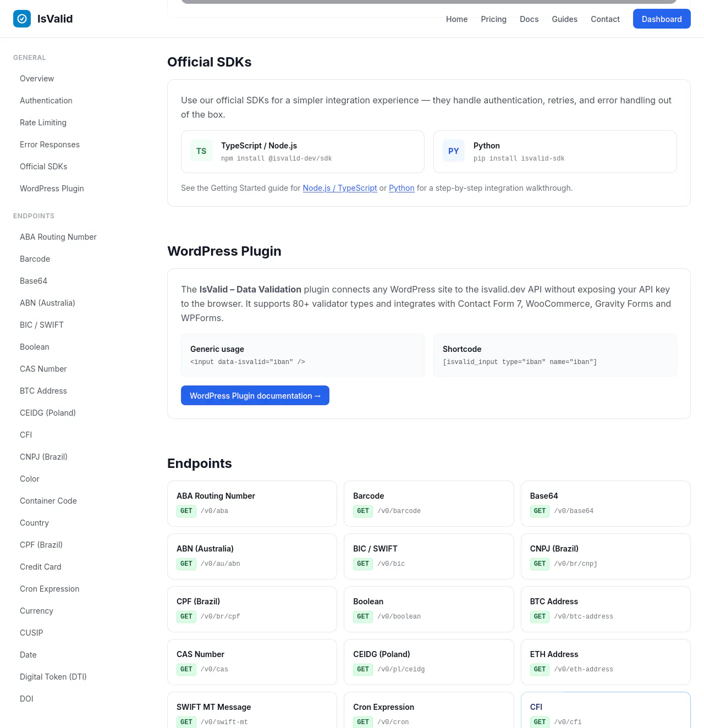
Task: Open CNPJ (Brazil) in the sidebar
Action: click(x=43, y=457)
